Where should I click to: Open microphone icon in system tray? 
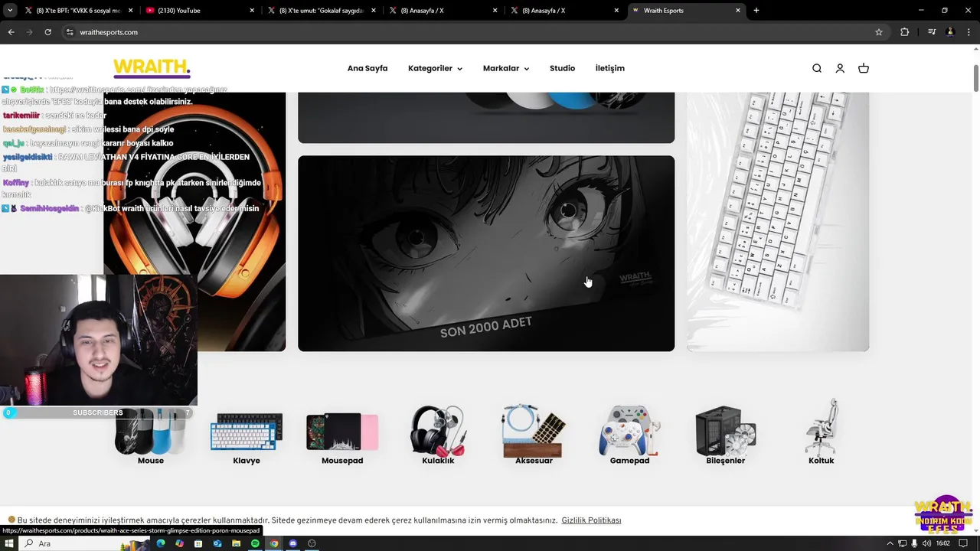[x=914, y=543]
